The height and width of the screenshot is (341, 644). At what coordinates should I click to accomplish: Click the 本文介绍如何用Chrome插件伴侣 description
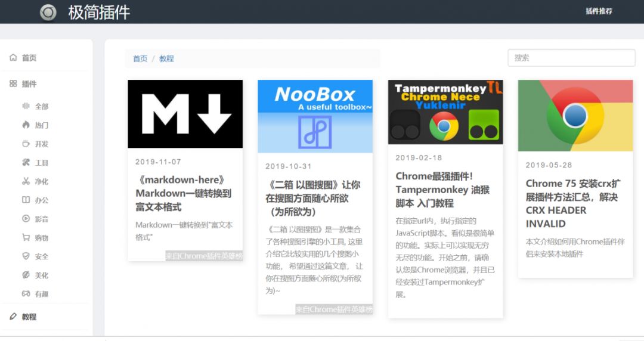tap(575, 248)
